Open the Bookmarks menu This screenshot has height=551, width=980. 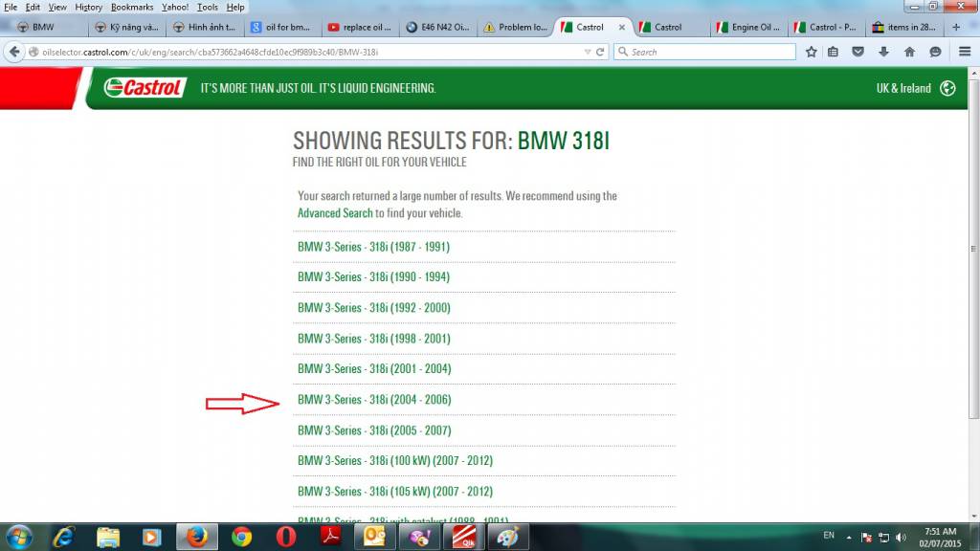[x=132, y=8]
